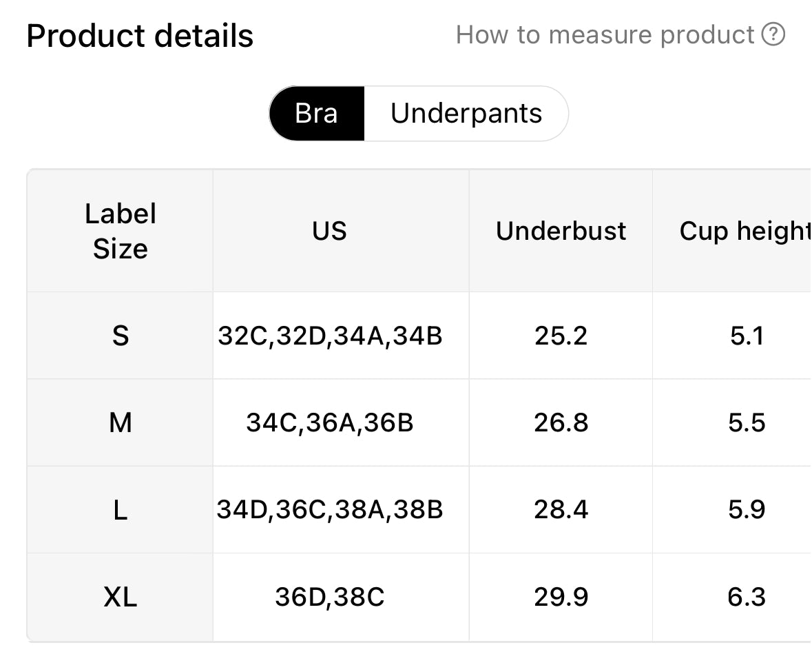Select the M label size row
Viewport: 812px width, 663px height.
(121, 422)
